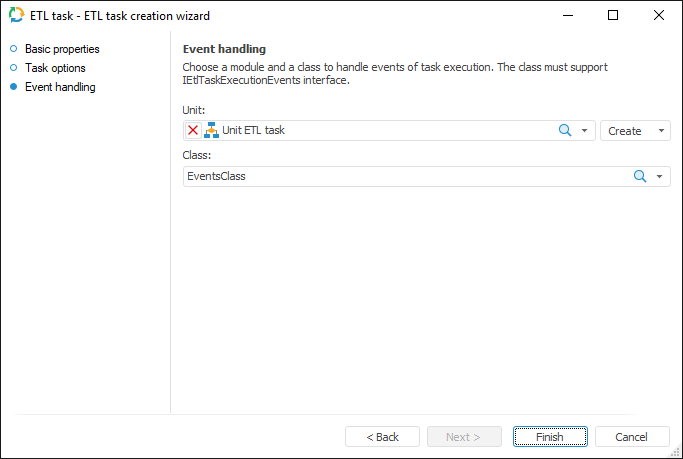Go to Task options page

(x=55, y=68)
